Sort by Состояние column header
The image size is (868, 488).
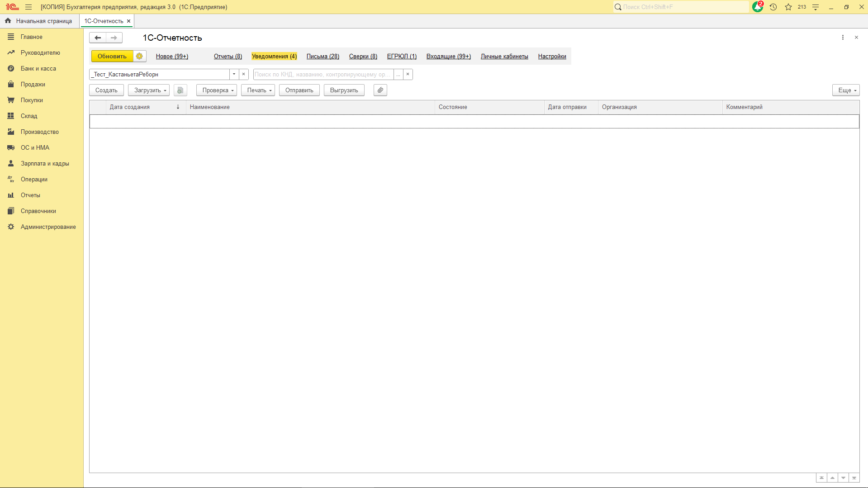click(x=489, y=107)
